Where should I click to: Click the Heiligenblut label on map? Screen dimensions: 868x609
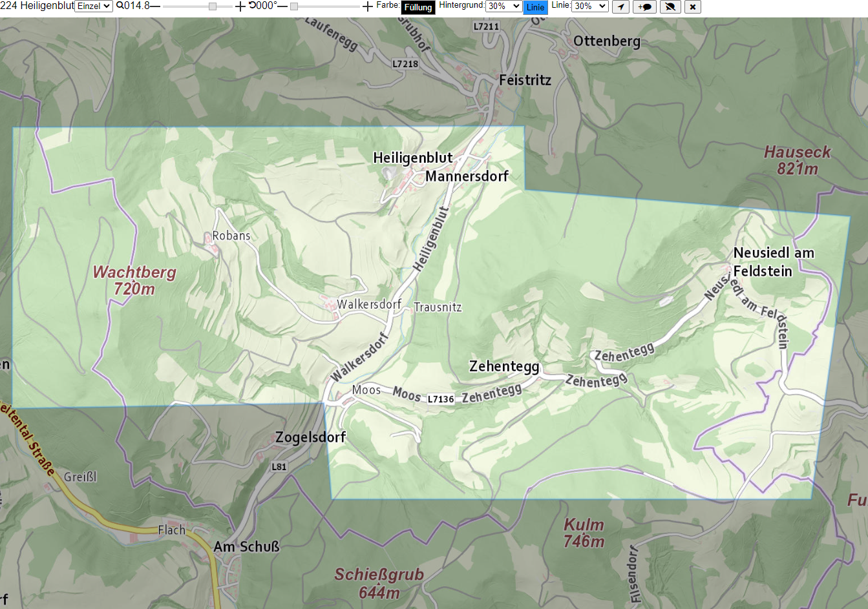[413, 158]
